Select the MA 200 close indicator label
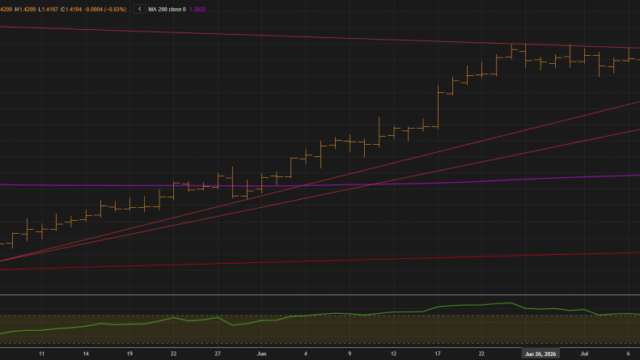The height and width of the screenshot is (360, 640). [x=167, y=9]
